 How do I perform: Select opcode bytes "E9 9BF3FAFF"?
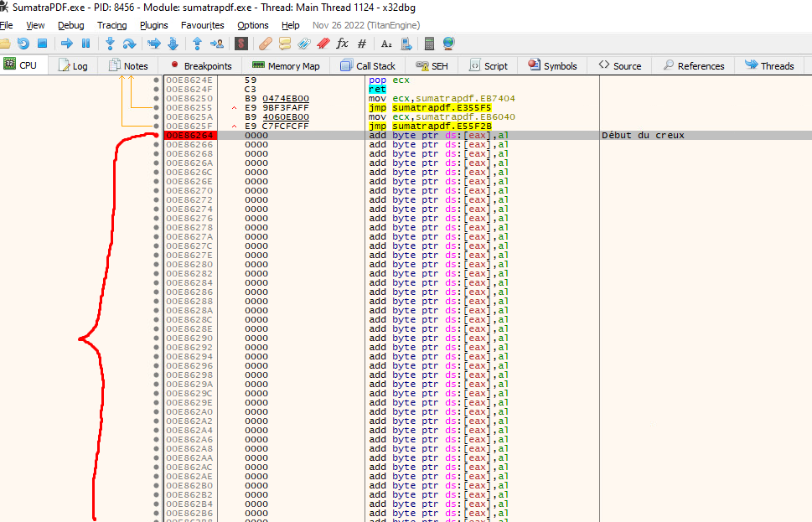[277, 108]
